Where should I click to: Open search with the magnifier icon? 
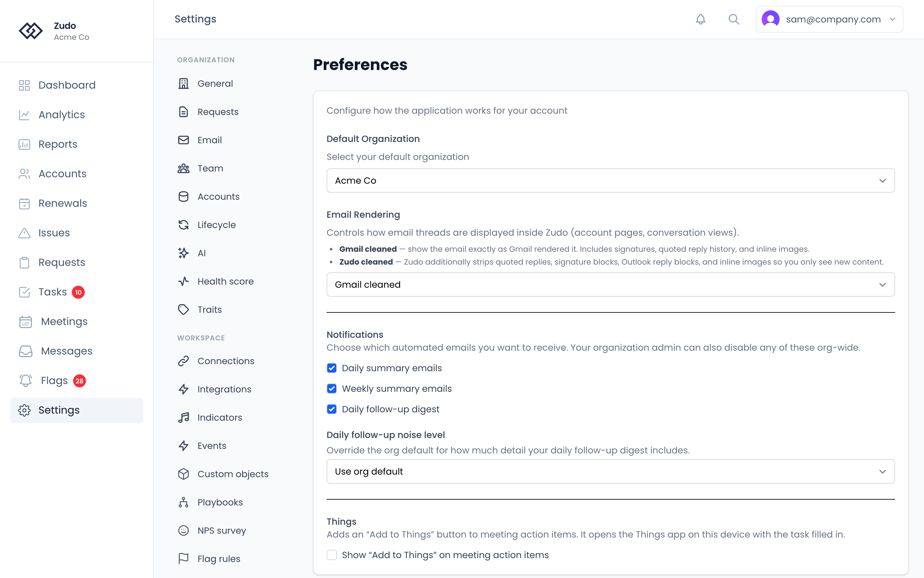733,19
